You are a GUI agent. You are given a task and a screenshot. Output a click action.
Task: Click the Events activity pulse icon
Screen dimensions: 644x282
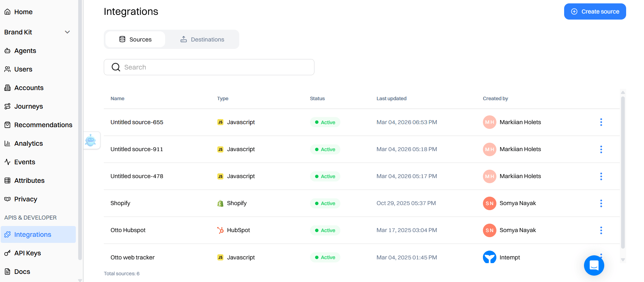click(x=7, y=162)
